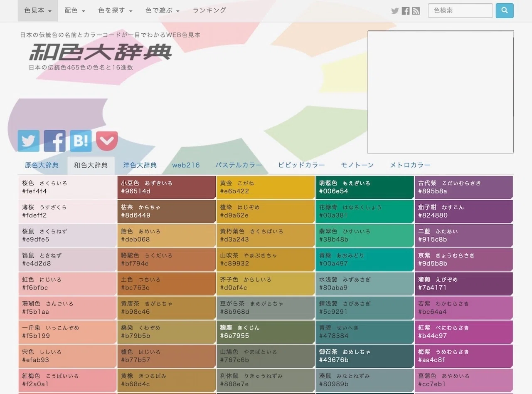Select the 花緑青 #00a381 swatch
532x394 pixels.
[x=365, y=211]
